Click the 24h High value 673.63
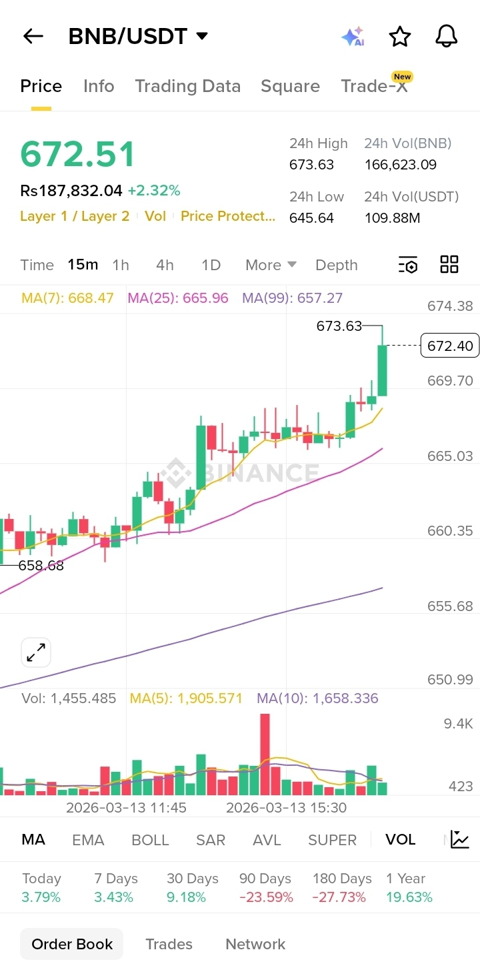 [311, 165]
